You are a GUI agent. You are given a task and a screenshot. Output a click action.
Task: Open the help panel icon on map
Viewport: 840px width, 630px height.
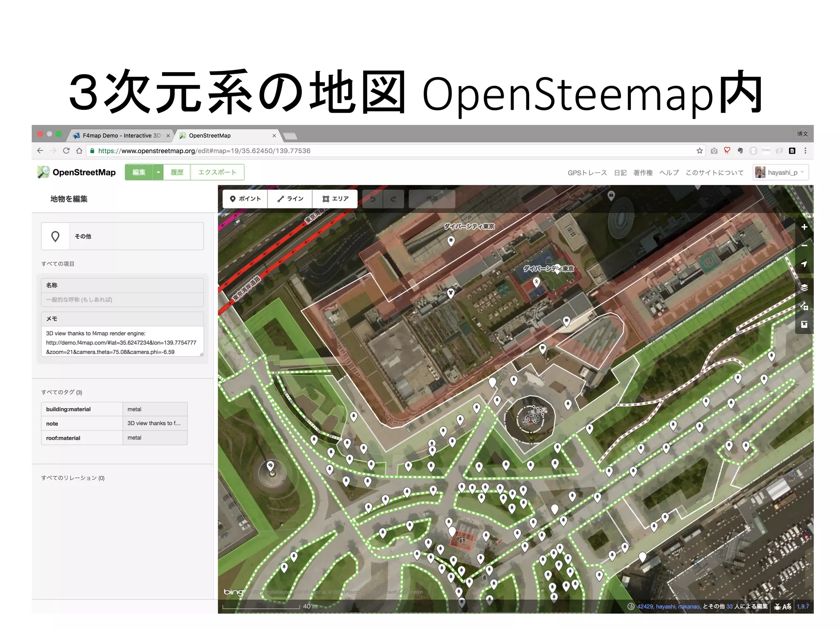[804, 324]
